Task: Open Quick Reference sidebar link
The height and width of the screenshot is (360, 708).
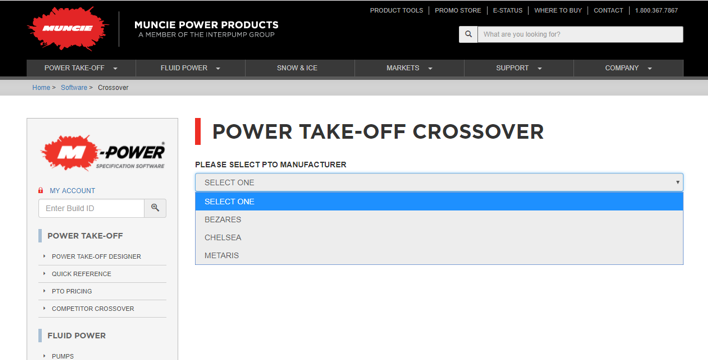Action: point(81,274)
